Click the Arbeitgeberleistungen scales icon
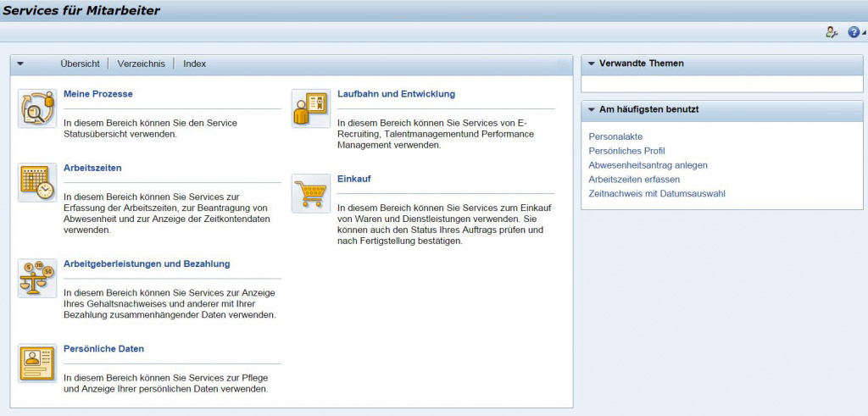This screenshot has width=868, height=416. [x=37, y=279]
